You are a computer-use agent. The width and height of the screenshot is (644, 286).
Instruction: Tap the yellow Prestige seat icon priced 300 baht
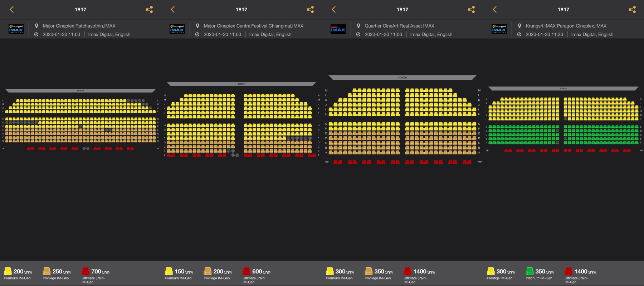[x=491, y=271]
